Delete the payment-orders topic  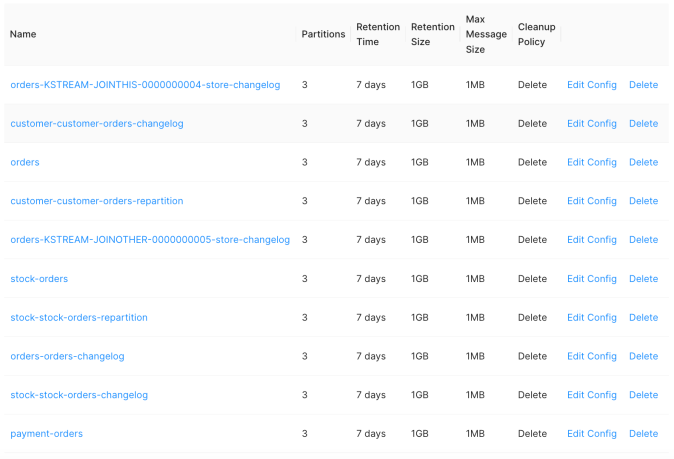[x=643, y=434]
